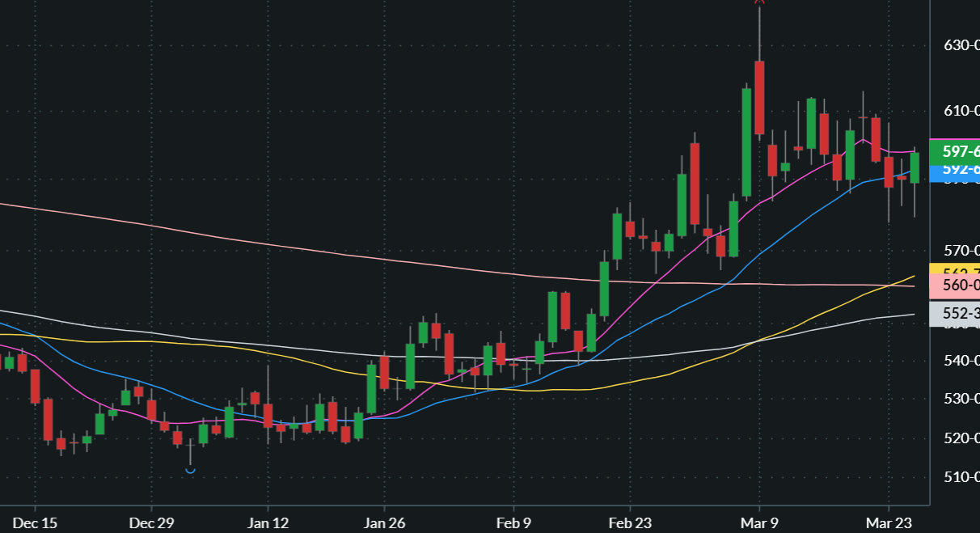Click the red high marker above Mar 9
This screenshot has width=980, height=533.
pos(759,2)
